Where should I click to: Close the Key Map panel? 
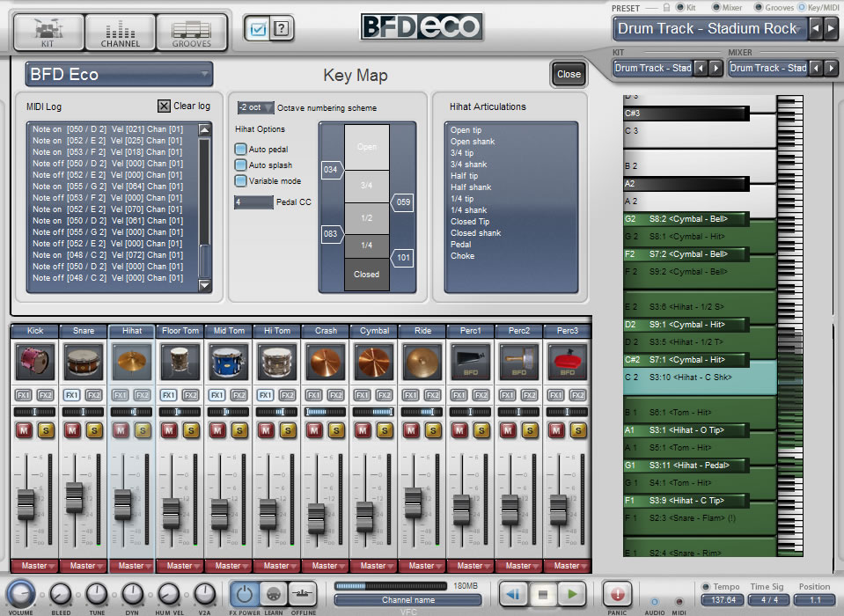[x=569, y=74]
